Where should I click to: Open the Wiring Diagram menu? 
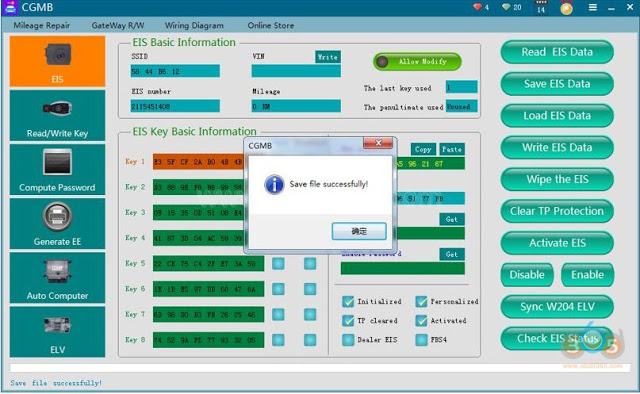point(194,25)
